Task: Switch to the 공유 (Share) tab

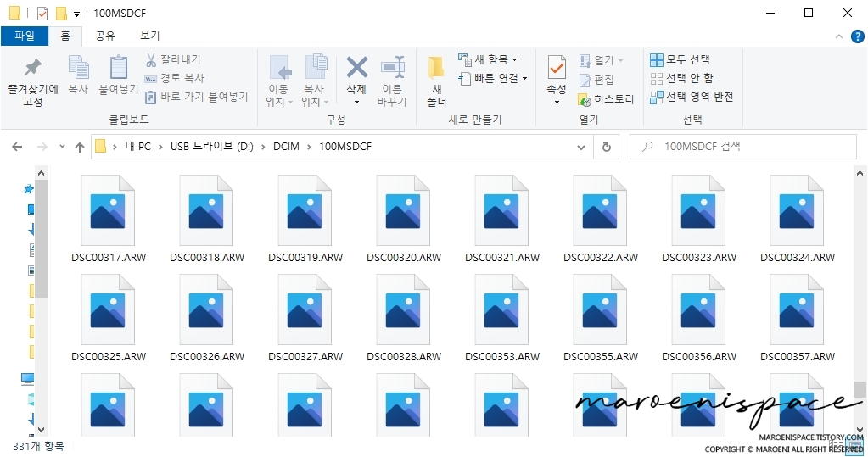Action: (104, 36)
